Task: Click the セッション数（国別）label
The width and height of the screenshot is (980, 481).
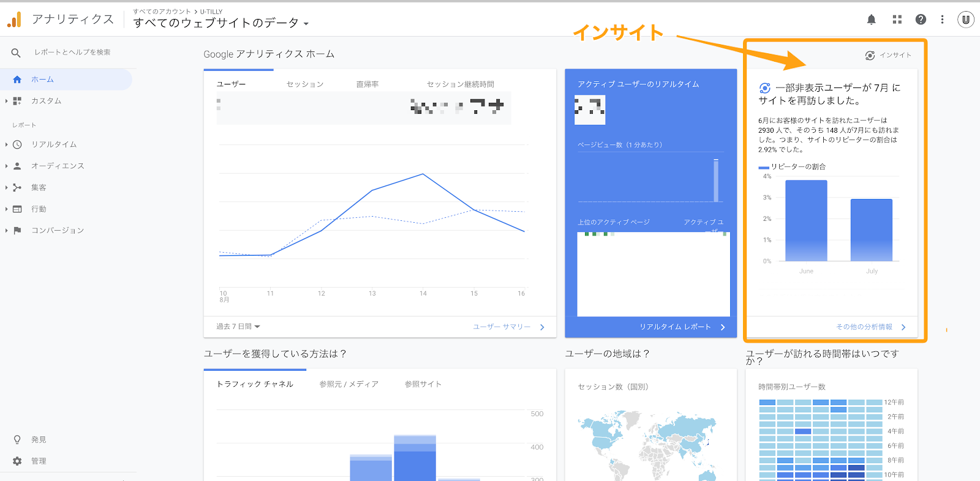Action: 613,387
